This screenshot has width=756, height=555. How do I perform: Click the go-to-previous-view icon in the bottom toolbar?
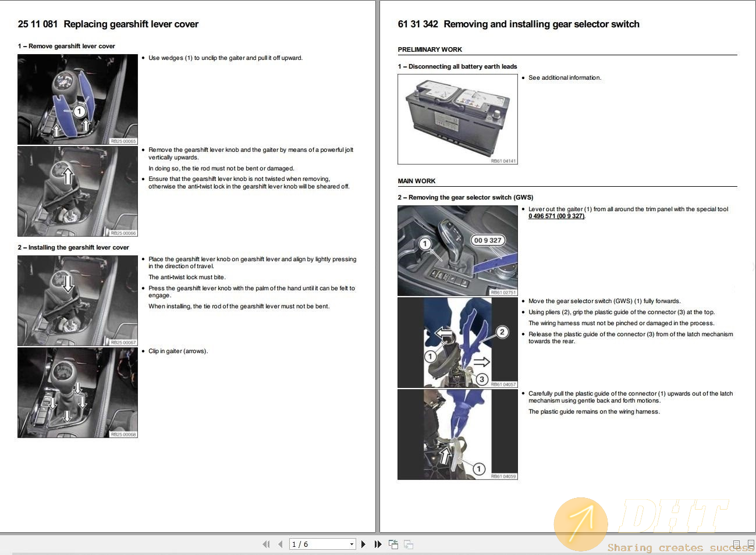click(x=393, y=545)
